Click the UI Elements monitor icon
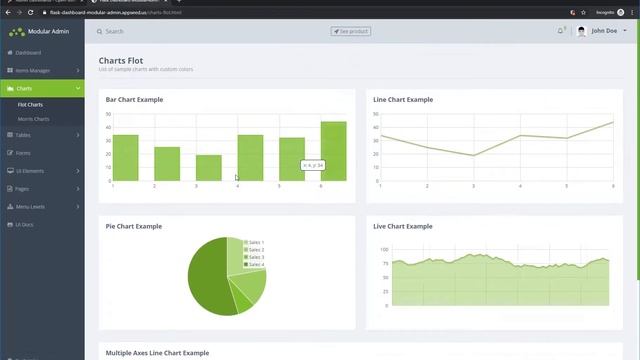 (10, 171)
